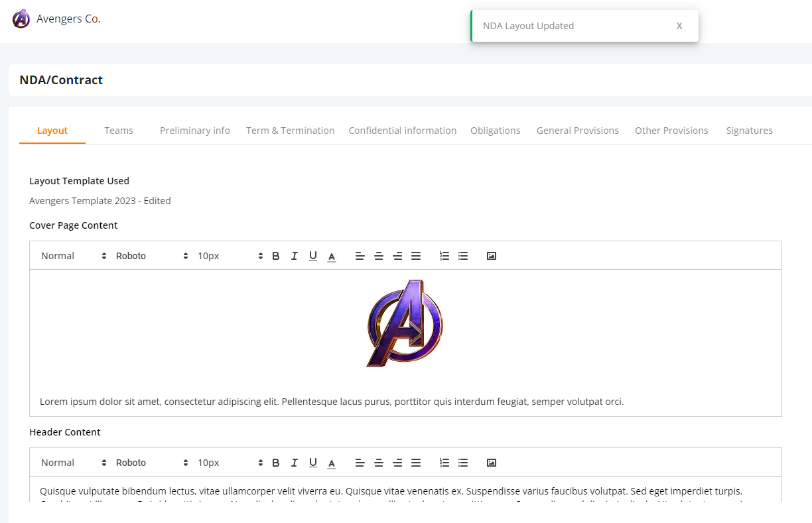Apply Bold in Header Content toolbar

click(x=276, y=463)
